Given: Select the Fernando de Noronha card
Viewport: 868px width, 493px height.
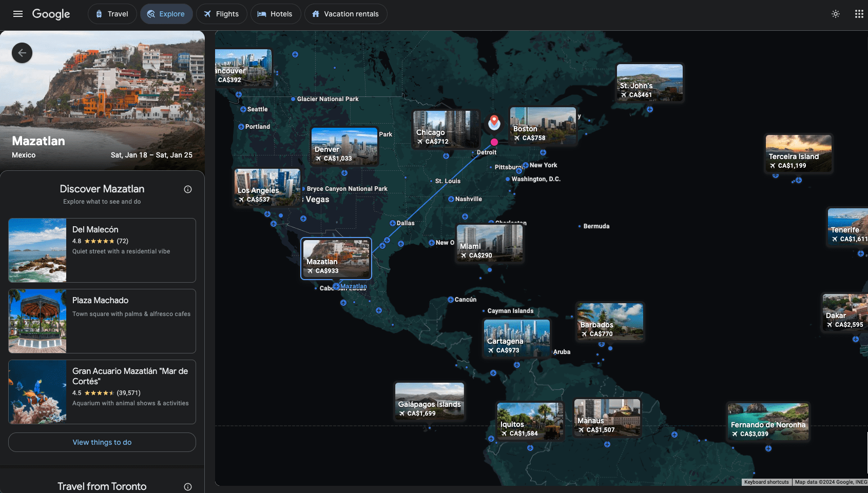Looking at the screenshot, I should 768,422.
